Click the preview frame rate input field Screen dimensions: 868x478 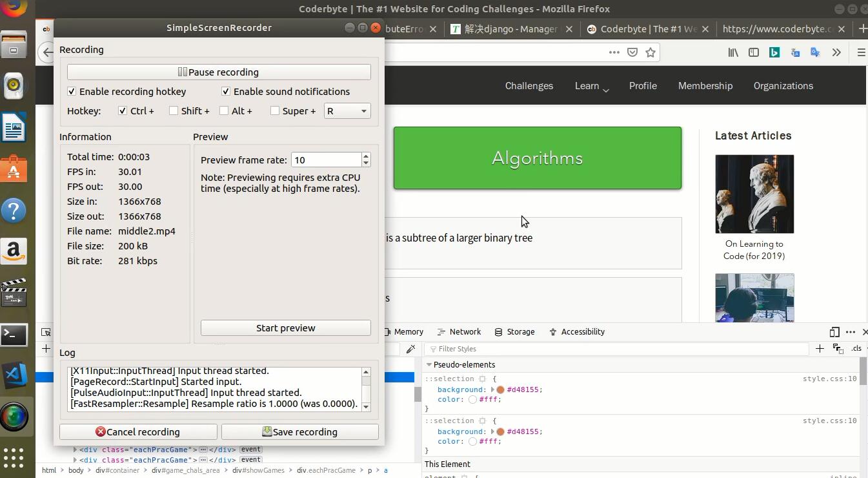pos(326,160)
